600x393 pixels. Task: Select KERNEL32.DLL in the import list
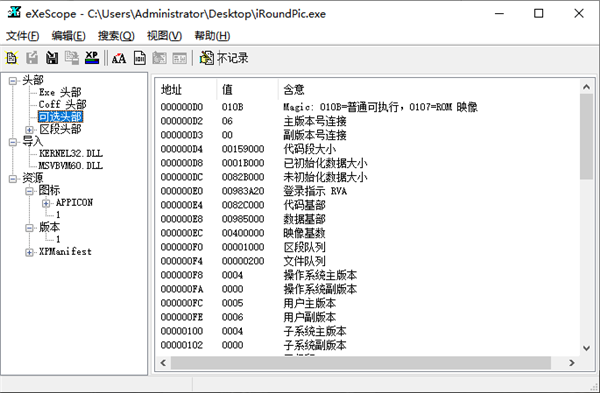(71, 153)
